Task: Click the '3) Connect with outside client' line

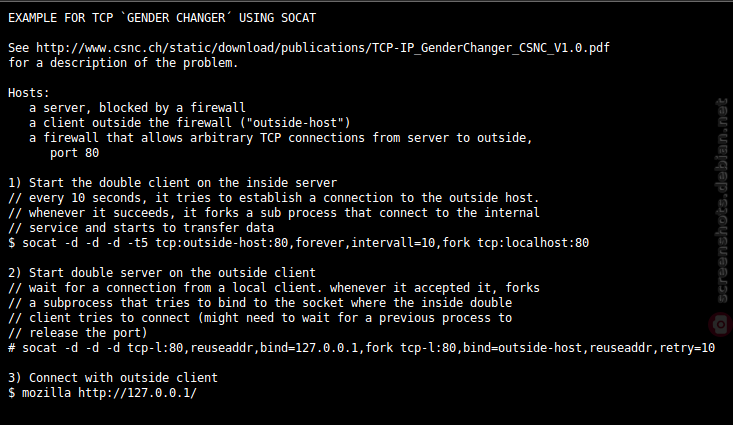Action: pyautogui.click(x=113, y=377)
